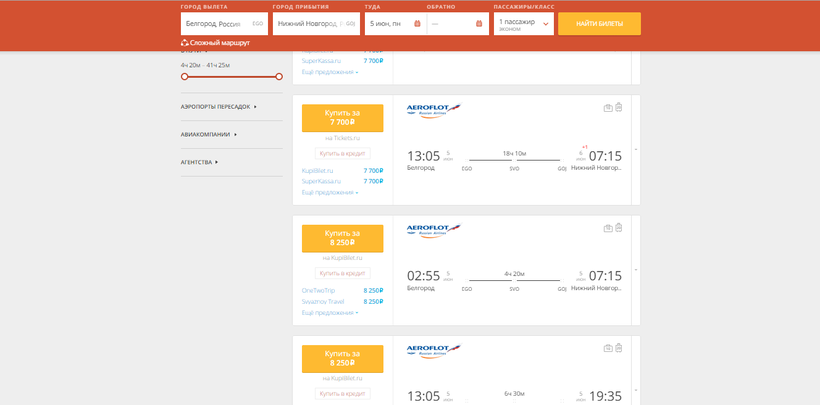Click the right handle of the duration slider

pos(279,76)
